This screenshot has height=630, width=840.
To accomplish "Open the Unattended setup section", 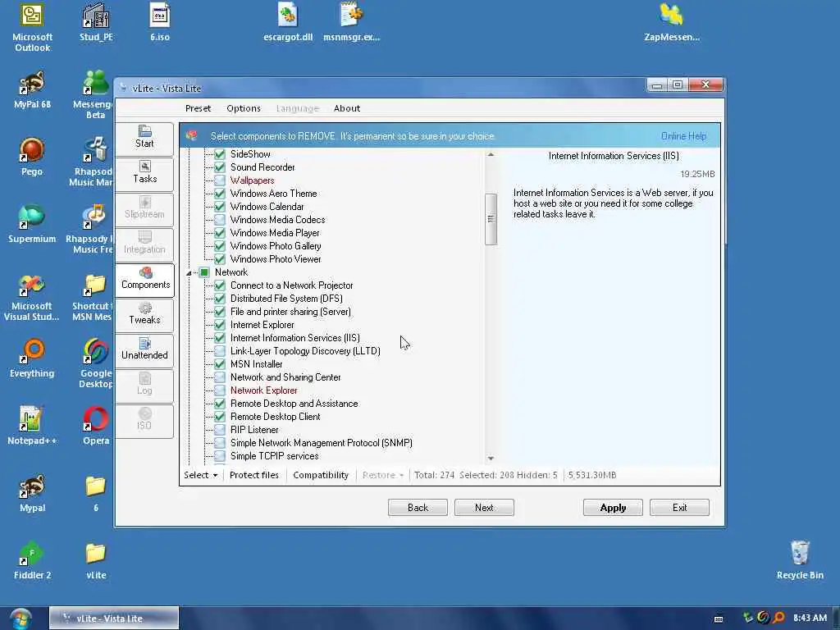I will (144, 349).
